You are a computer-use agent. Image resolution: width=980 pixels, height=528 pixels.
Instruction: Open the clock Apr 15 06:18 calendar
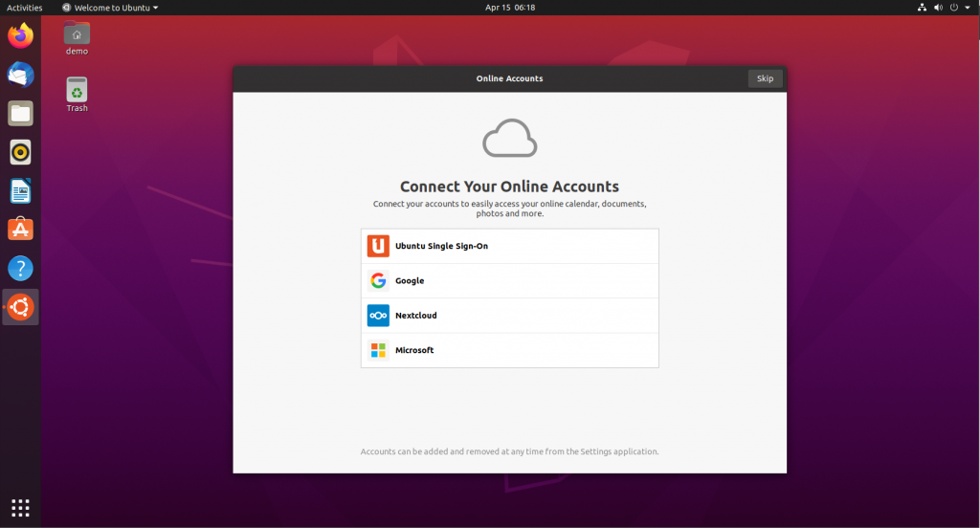[510, 8]
